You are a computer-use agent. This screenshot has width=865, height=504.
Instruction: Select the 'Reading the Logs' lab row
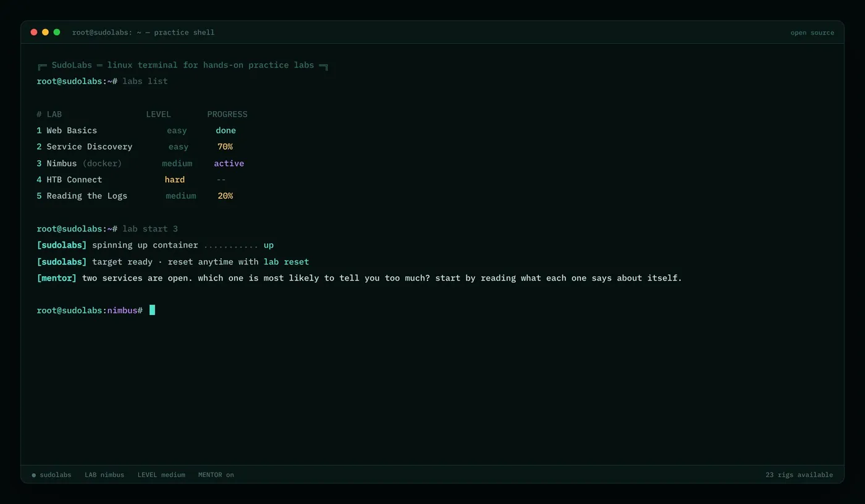(x=135, y=196)
